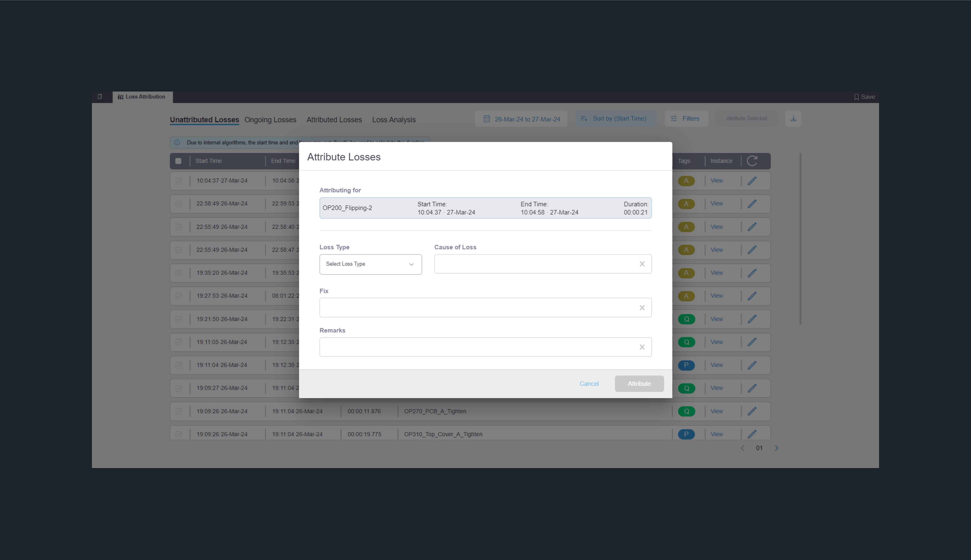Viewport: 971px width, 560px height.
Task: Cancel the Attribute Losses dialog
Action: coord(589,383)
